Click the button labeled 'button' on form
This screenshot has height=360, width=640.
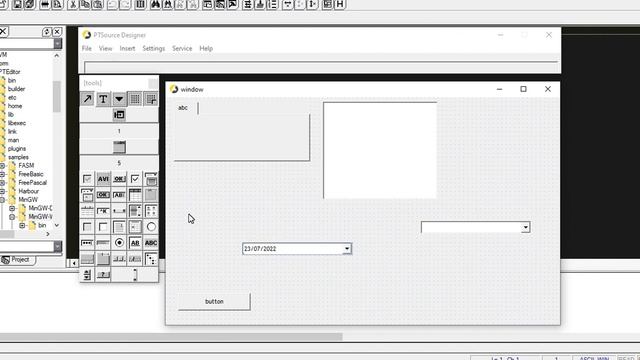click(x=214, y=302)
